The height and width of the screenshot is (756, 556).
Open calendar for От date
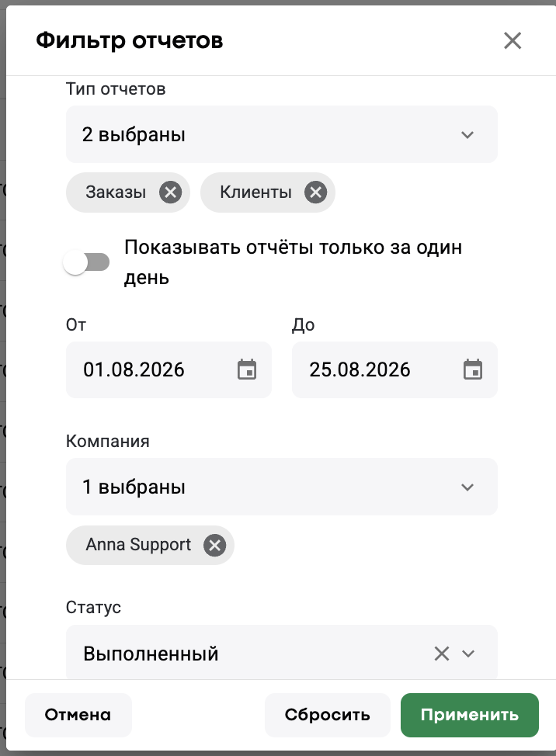pyautogui.click(x=247, y=369)
